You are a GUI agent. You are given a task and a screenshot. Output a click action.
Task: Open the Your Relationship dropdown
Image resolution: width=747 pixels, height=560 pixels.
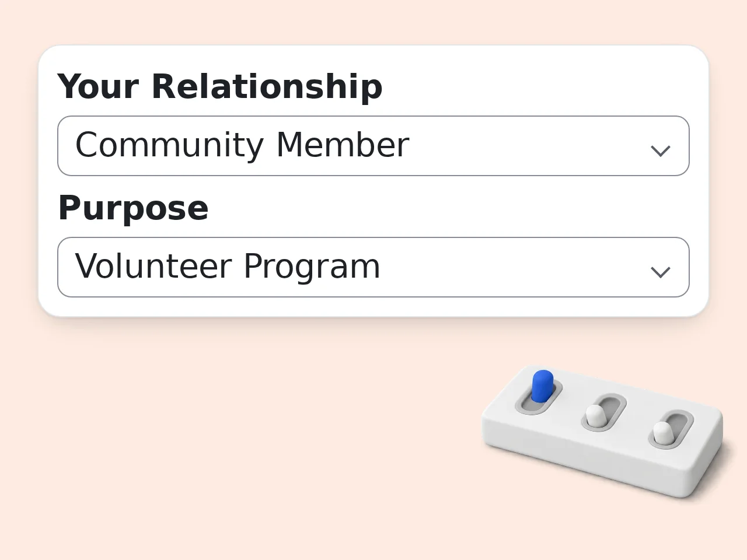[x=373, y=146]
